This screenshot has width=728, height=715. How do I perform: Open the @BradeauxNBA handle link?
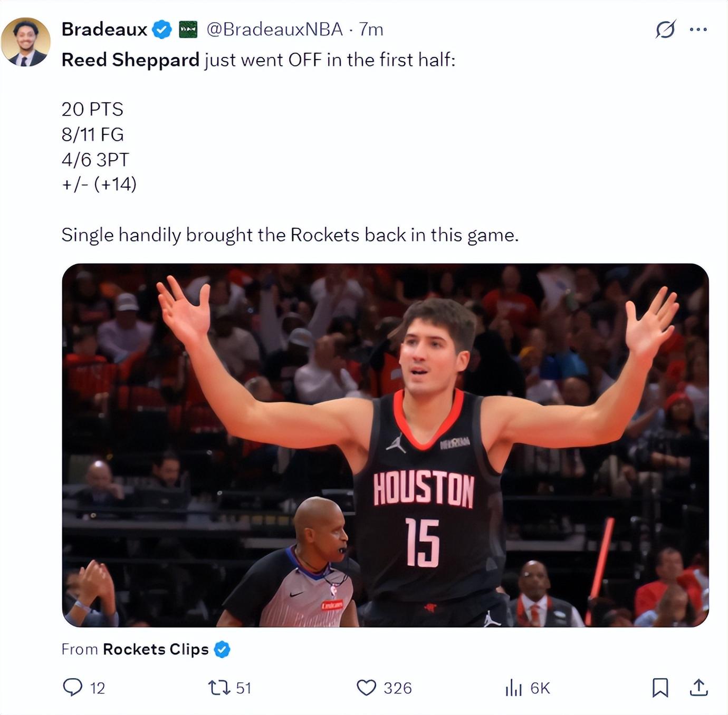pyautogui.click(x=274, y=29)
